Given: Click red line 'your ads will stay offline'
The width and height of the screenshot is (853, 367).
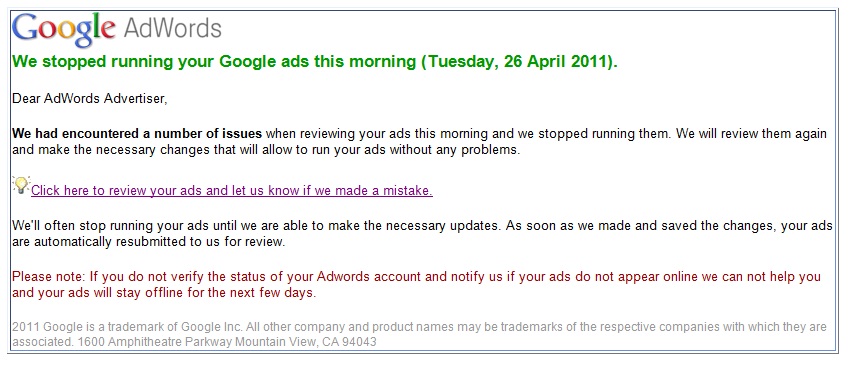Looking at the screenshot, I should pos(176,294).
